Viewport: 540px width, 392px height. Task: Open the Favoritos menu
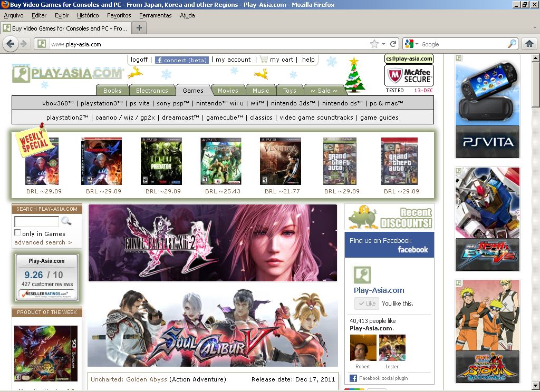pos(119,15)
